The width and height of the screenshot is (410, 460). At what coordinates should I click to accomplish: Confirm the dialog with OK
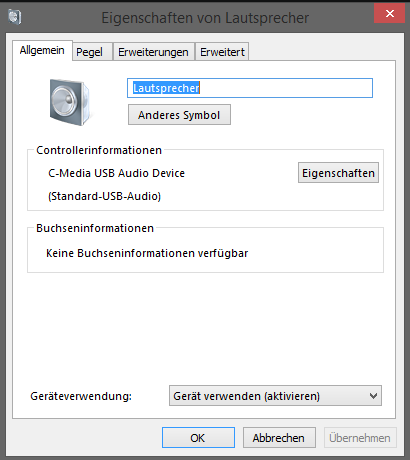198,438
